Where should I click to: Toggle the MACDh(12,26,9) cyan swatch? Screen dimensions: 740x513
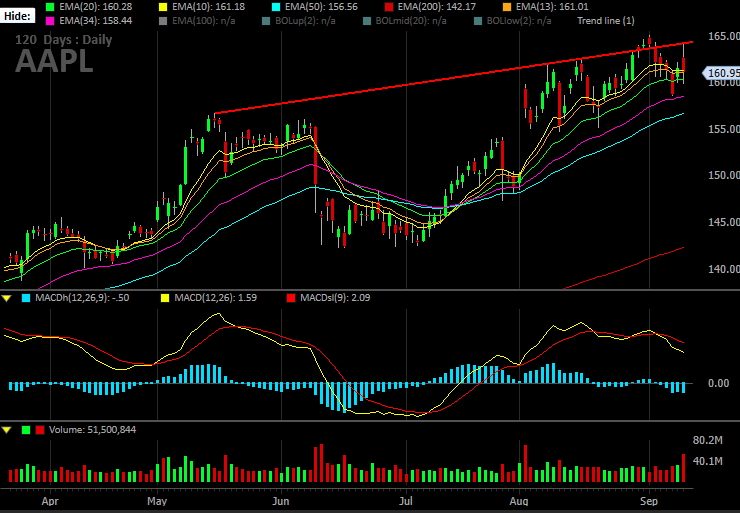pos(26,298)
